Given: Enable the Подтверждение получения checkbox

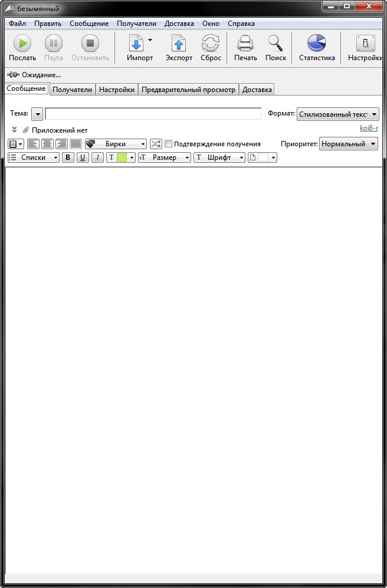Looking at the screenshot, I should click(x=169, y=144).
